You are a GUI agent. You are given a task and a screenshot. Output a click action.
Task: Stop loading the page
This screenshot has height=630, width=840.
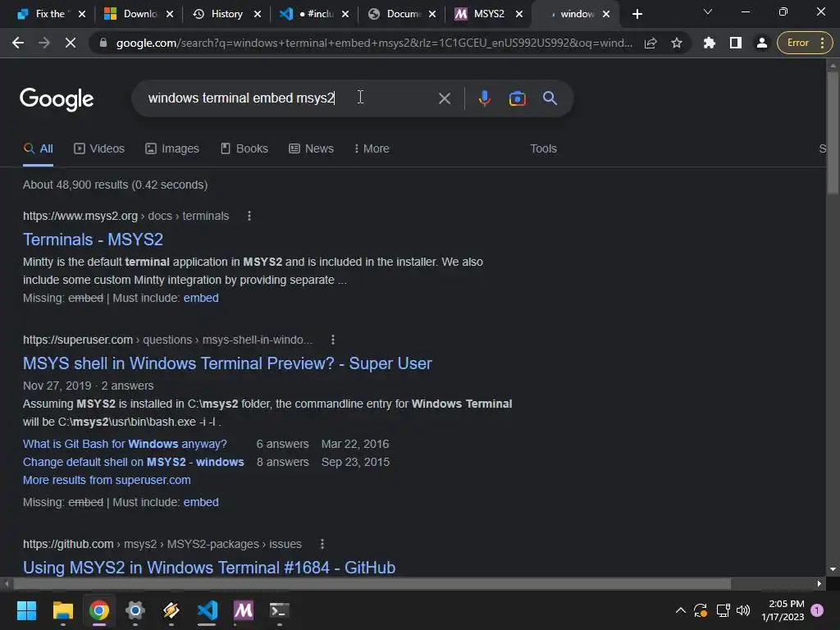click(x=71, y=43)
